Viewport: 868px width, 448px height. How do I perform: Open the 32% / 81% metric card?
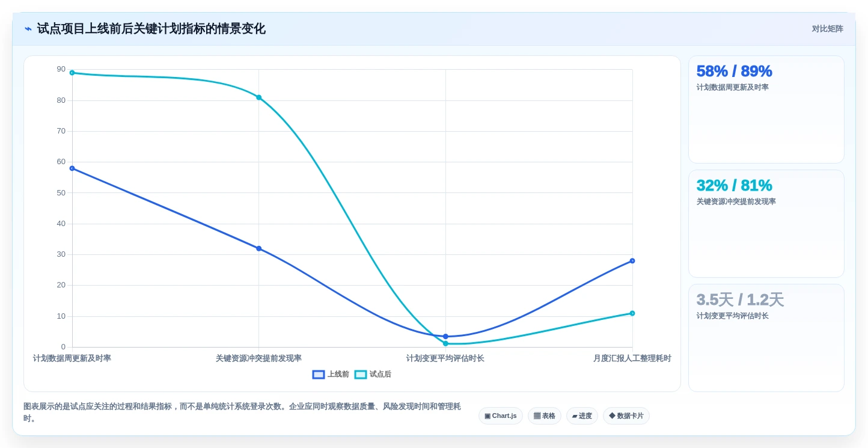tap(766, 224)
